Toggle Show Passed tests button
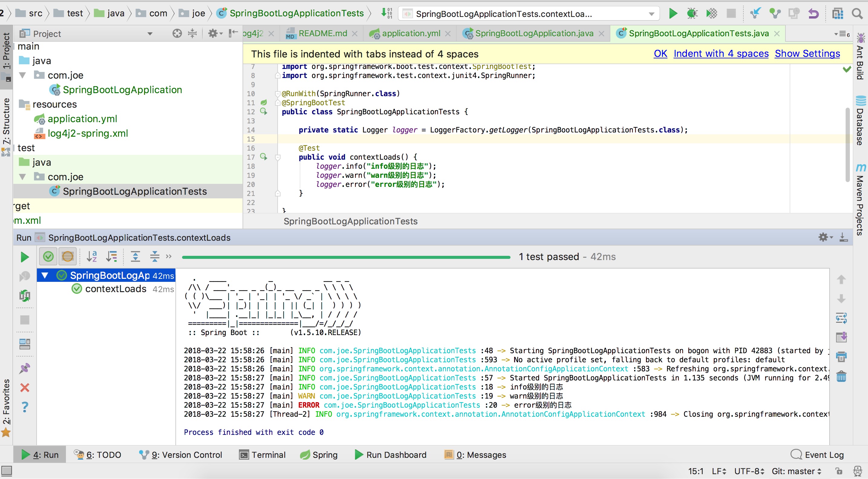Viewport: 868px width, 479px height. pos(48,257)
